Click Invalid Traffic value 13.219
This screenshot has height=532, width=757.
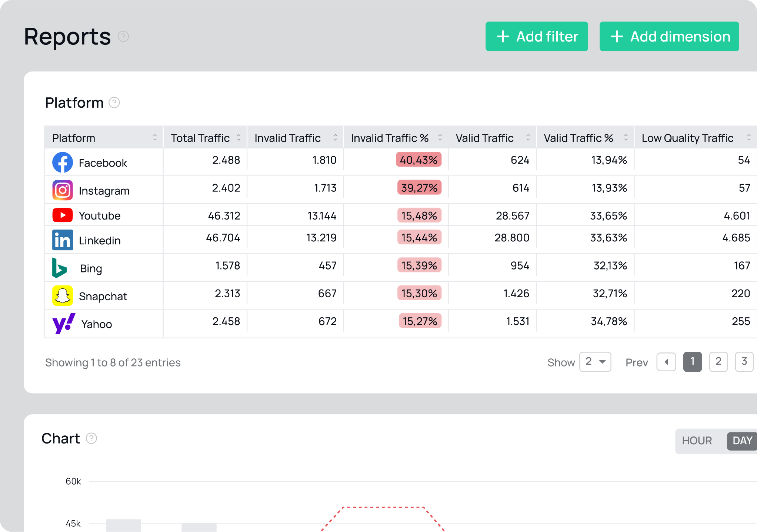[x=321, y=238]
